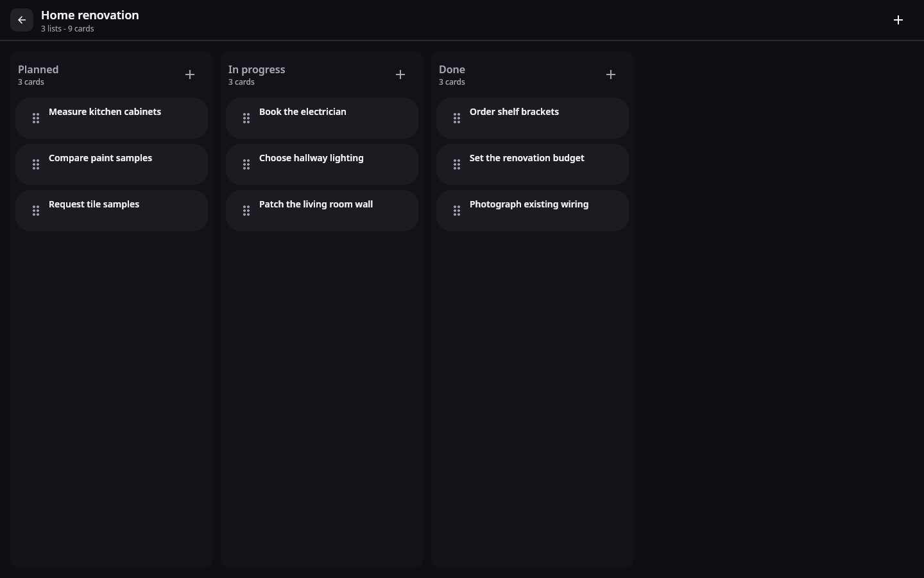Grab drag handle of Request tile samples
This screenshot has width=924, height=578.
coord(36,211)
